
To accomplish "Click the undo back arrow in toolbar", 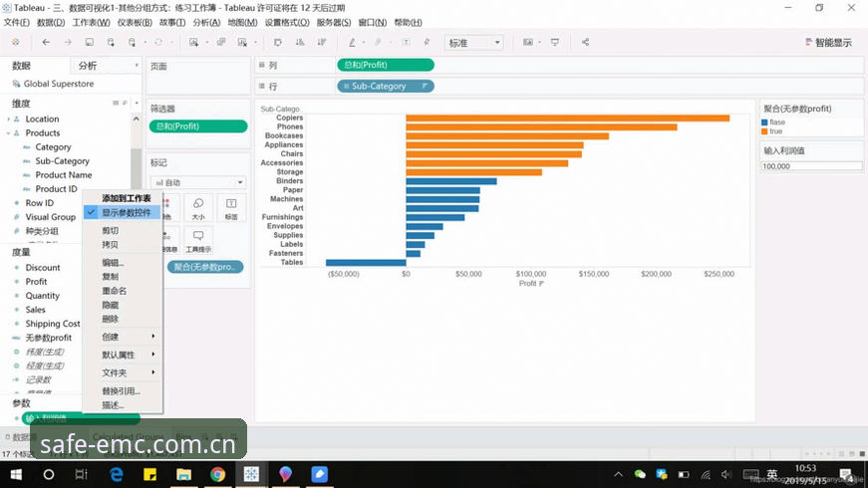I will click(x=46, y=42).
